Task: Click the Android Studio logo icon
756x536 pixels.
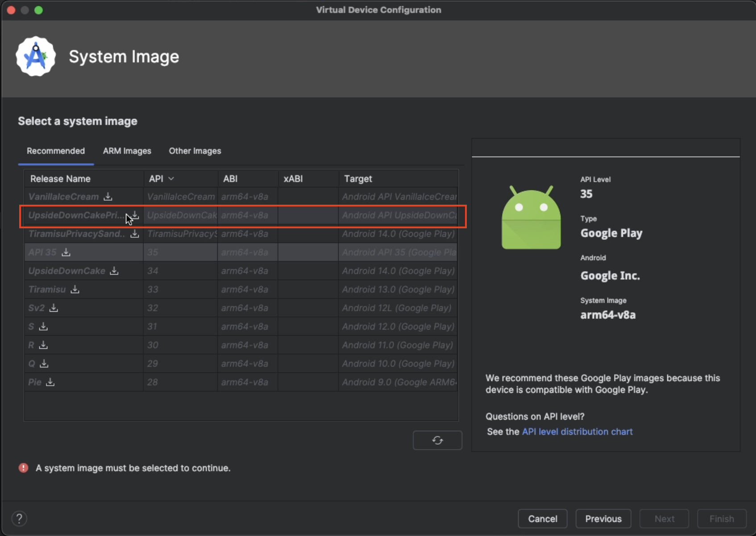Action: (36, 57)
